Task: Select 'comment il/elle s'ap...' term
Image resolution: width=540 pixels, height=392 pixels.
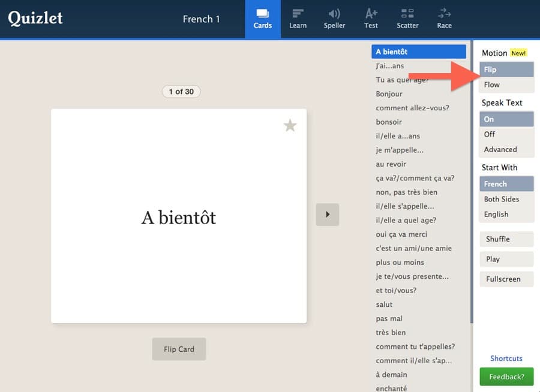Action: tap(419, 361)
